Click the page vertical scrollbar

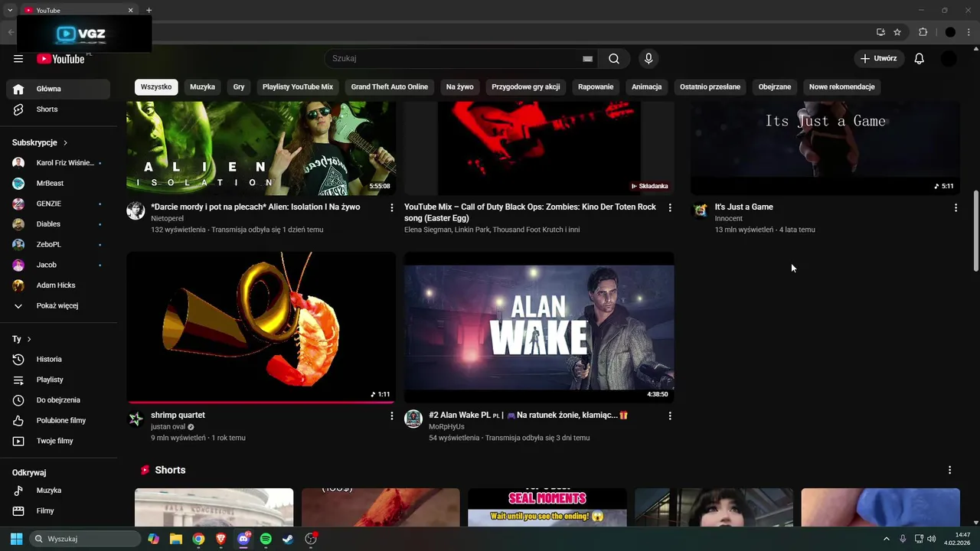click(x=975, y=231)
